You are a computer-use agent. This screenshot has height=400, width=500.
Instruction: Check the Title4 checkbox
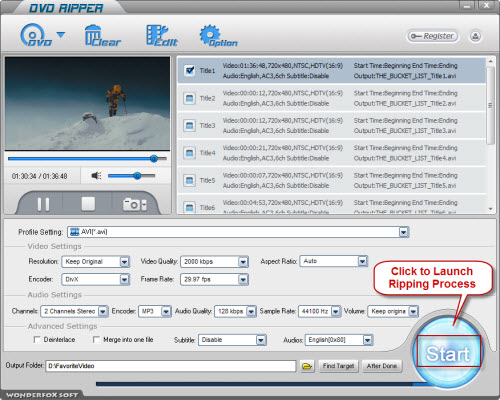click(x=190, y=153)
